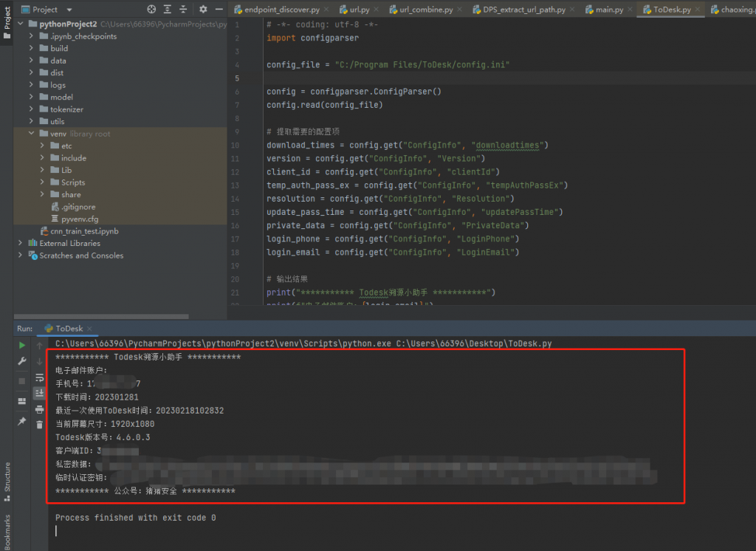Toggle scroll to end in console

39,393
